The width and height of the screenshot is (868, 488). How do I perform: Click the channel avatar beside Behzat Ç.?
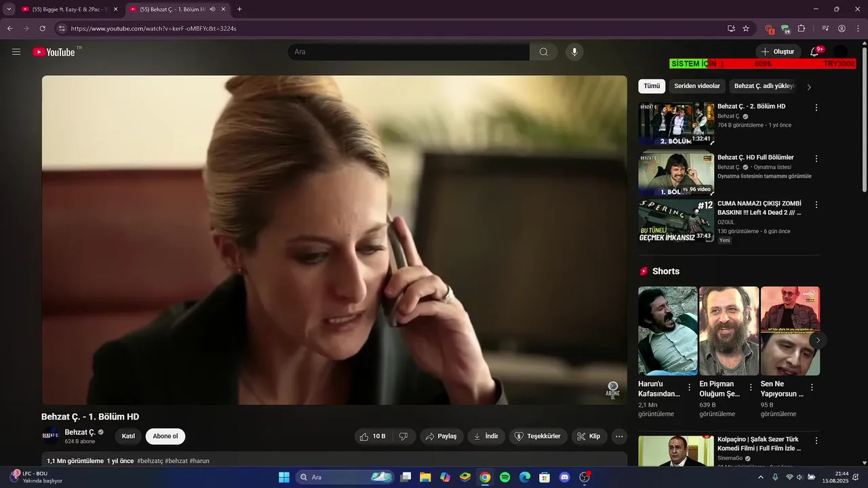[51, 436]
